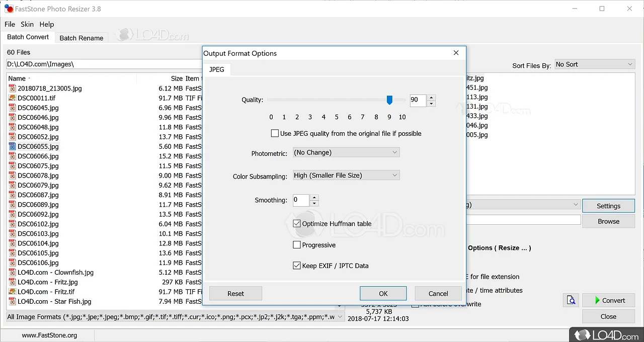The width and height of the screenshot is (644, 342).
Task: Click the file icon for DSC00011.tif
Action: click(x=13, y=98)
